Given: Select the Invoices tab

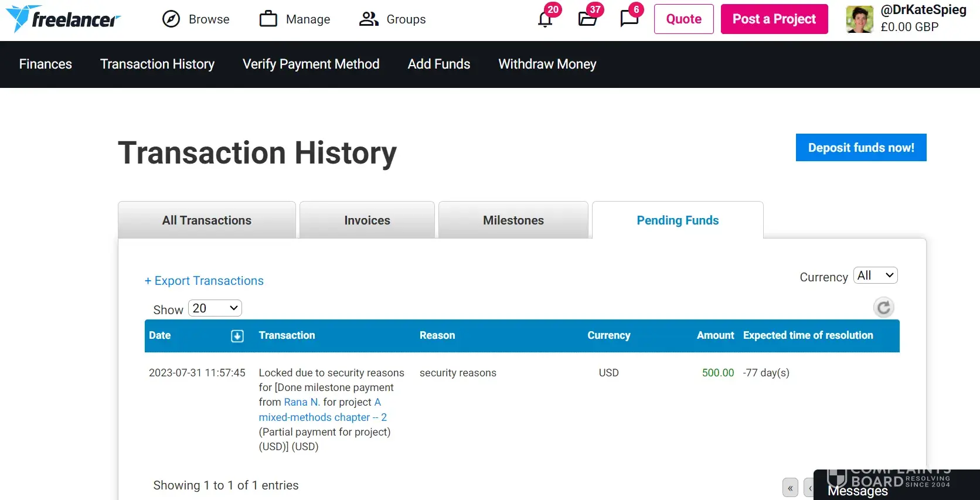Looking at the screenshot, I should (367, 220).
